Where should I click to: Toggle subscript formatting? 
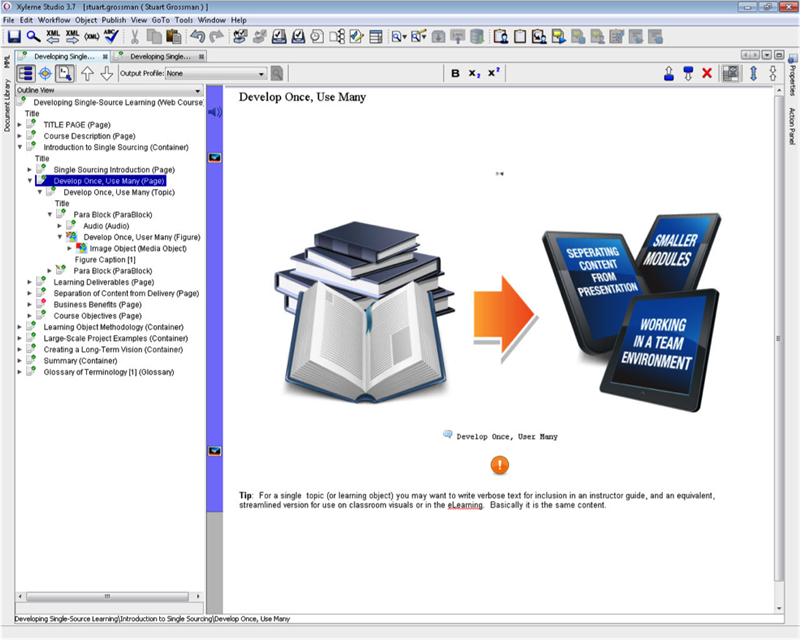(x=475, y=73)
